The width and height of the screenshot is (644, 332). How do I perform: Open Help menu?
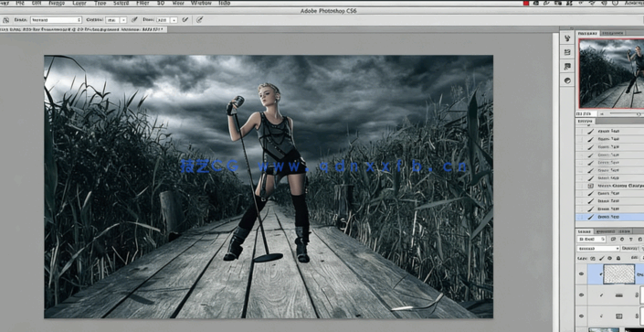click(224, 3)
